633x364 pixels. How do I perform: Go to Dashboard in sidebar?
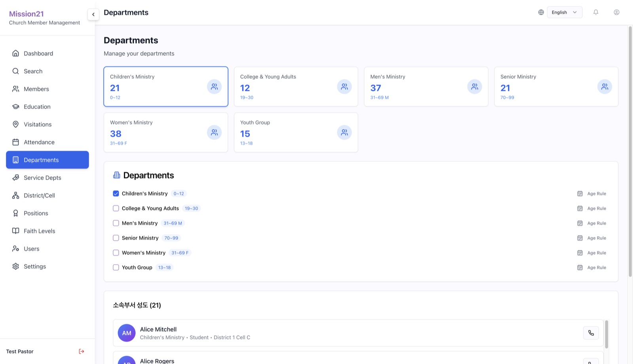(47, 53)
